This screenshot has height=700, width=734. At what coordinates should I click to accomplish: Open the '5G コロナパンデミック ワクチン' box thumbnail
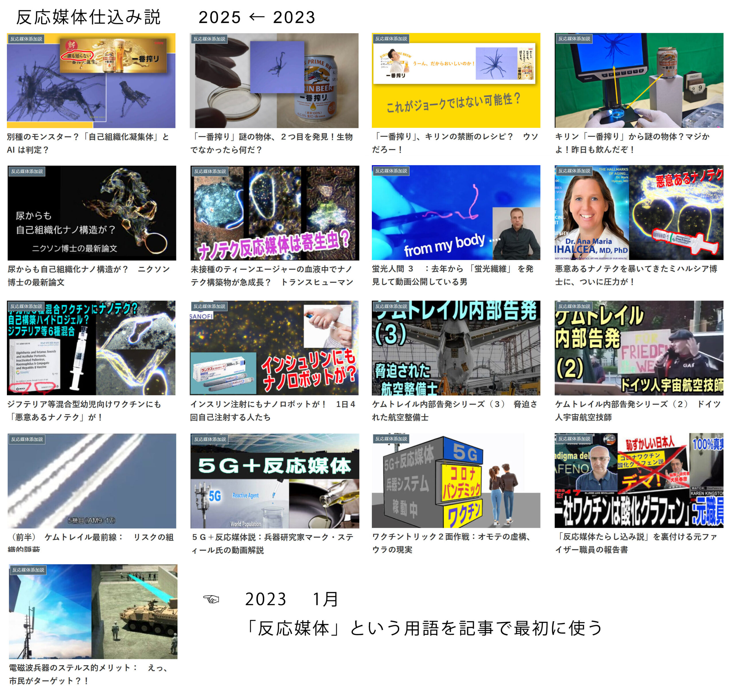tap(456, 481)
